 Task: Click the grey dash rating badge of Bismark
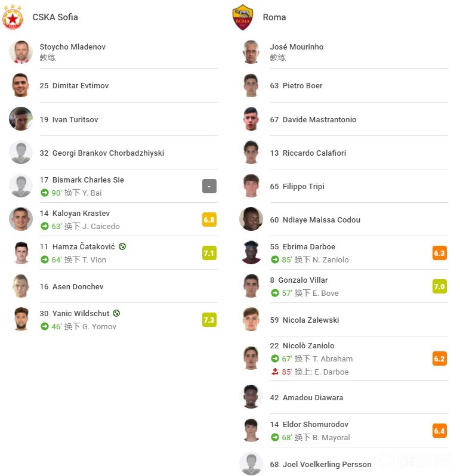pos(209,186)
